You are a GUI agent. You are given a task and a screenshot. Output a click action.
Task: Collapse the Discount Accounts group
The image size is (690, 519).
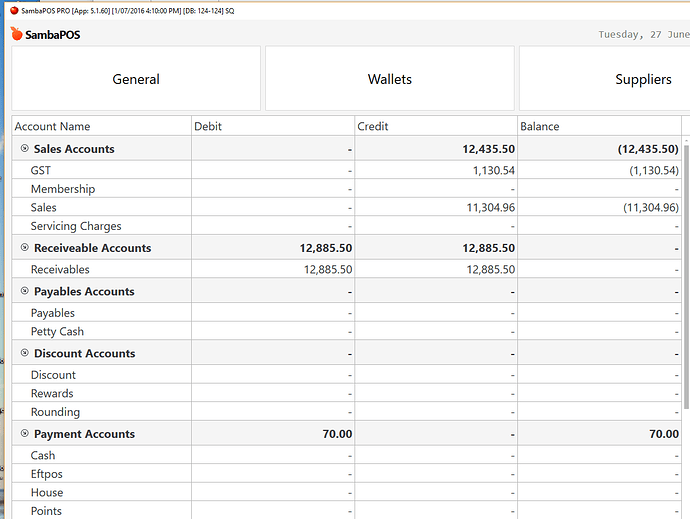(25, 353)
